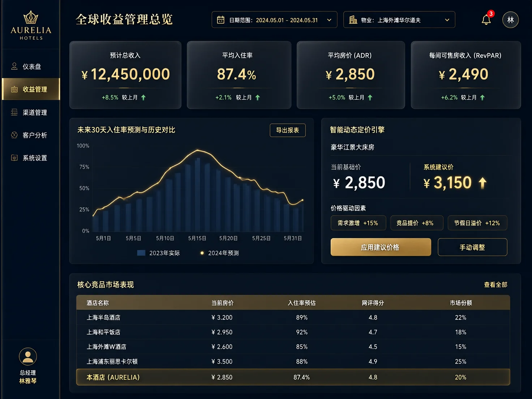Open 渠道管理 in the sidebar
Viewport: 532px width, 399px height.
coord(31,112)
